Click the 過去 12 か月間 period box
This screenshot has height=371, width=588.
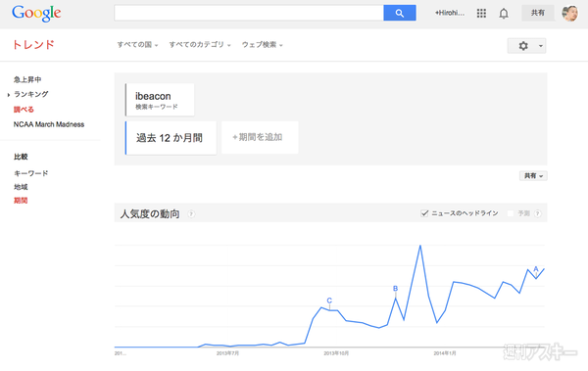[x=171, y=138]
